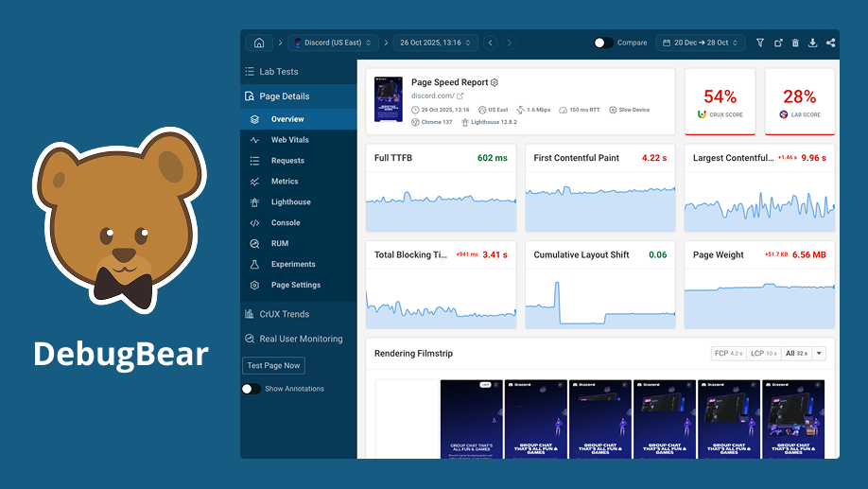Image resolution: width=868 pixels, height=489 pixels.
Task: Click the Experiments flask icon
Action: [254, 264]
